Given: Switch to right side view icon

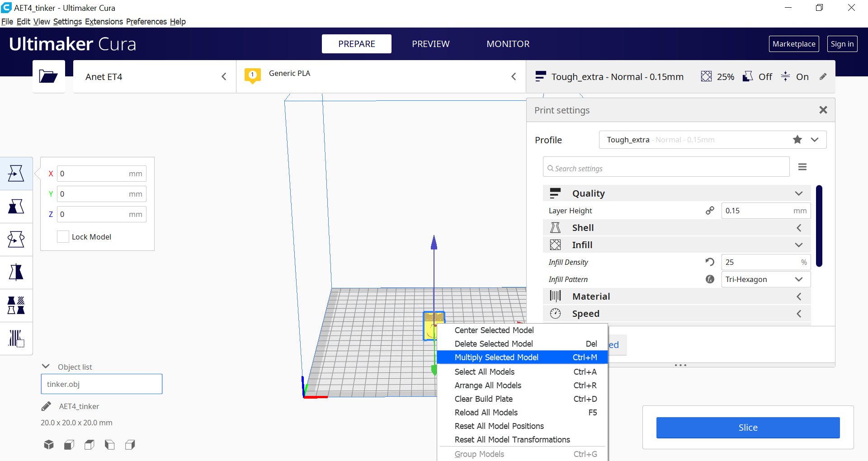Looking at the screenshot, I should click(x=130, y=445).
